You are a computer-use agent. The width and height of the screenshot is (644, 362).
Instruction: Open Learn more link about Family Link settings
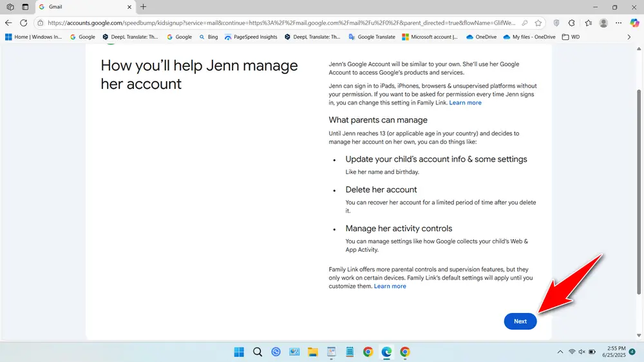click(390, 287)
